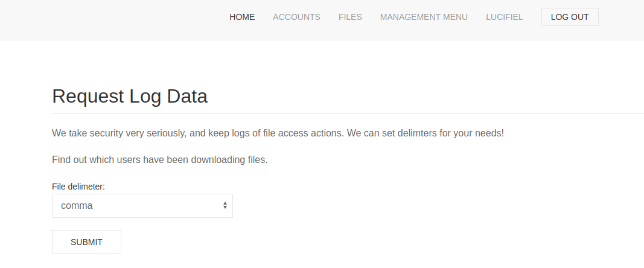Screen dimensions: 644x268
Task: Click the security logs description paragraph
Action: 278,133
